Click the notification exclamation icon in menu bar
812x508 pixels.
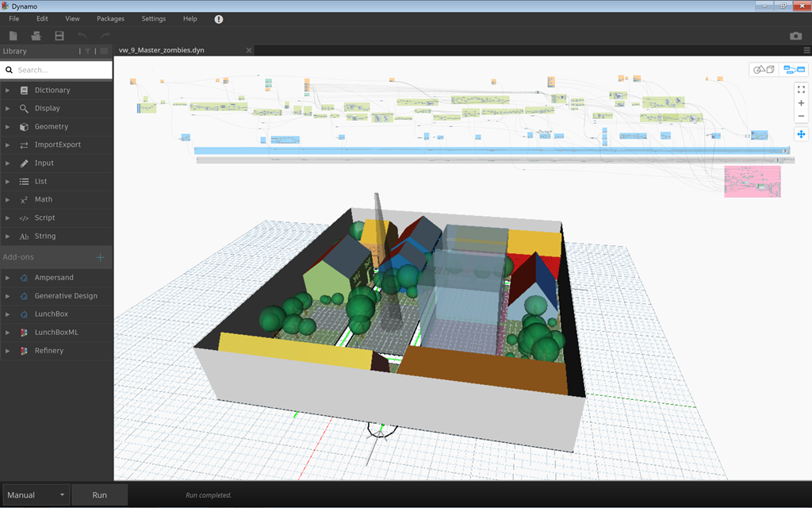pos(219,18)
